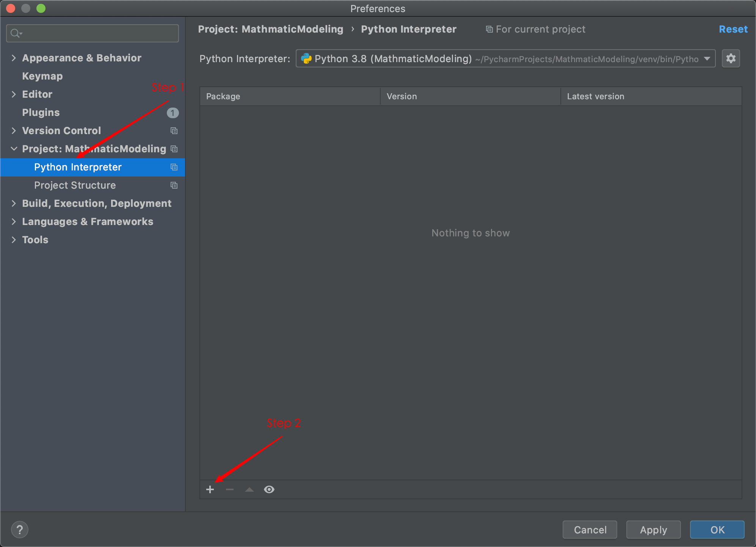The image size is (756, 547).
Task: Click the minus uninstall package icon
Action: pyautogui.click(x=230, y=489)
